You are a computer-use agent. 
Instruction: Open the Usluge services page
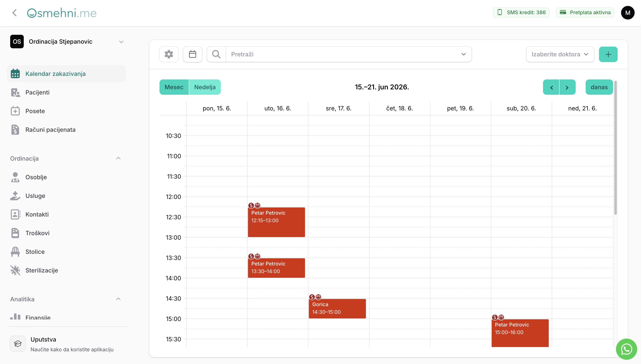(66, 196)
